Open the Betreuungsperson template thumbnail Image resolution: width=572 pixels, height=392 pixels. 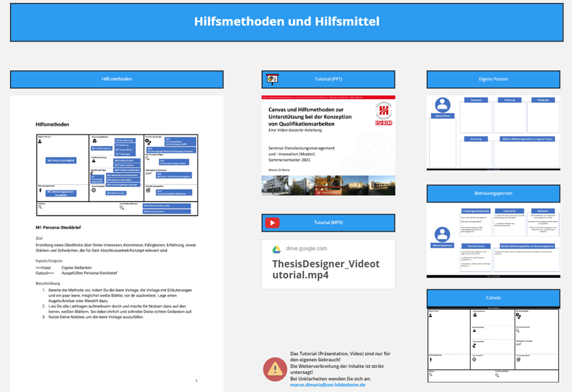pos(493,241)
